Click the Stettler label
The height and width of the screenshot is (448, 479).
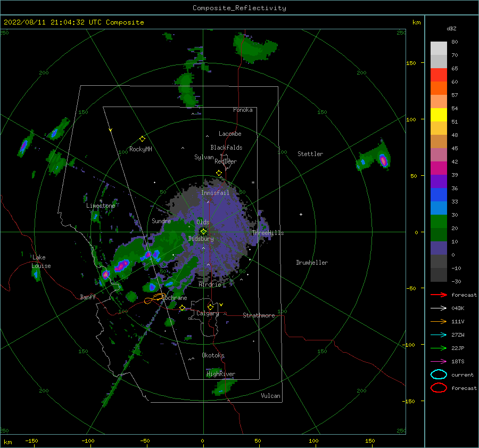(x=310, y=154)
